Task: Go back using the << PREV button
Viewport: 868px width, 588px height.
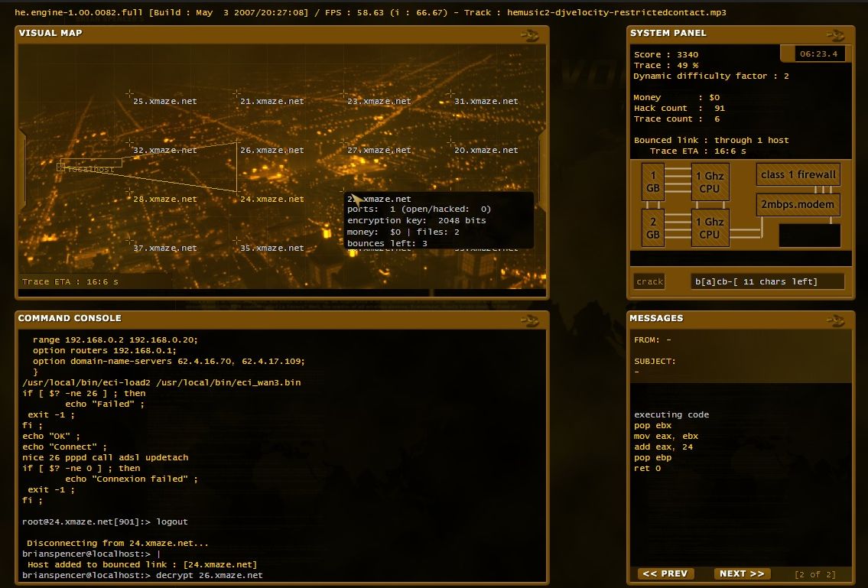Action: 665,573
